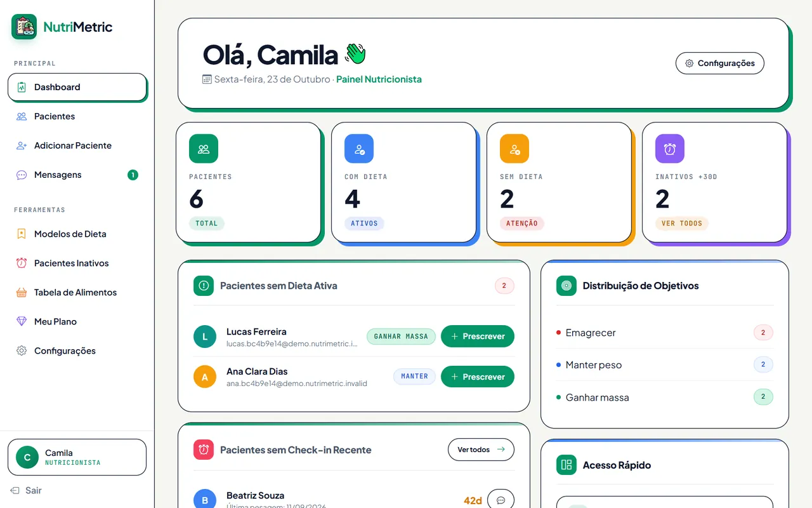Open the Configurações button in the header
812x508 pixels.
click(x=720, y=63)
